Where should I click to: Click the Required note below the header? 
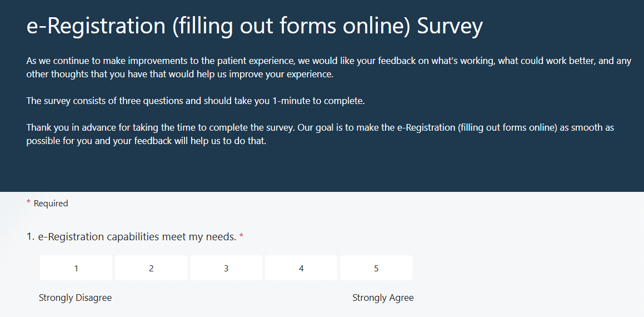(51, 204)
